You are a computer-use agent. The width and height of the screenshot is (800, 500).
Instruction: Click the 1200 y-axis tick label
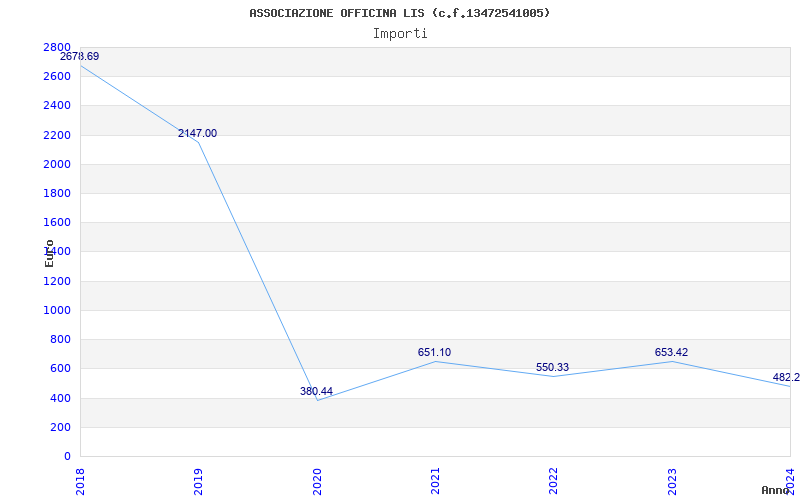[x=57, y=281]
